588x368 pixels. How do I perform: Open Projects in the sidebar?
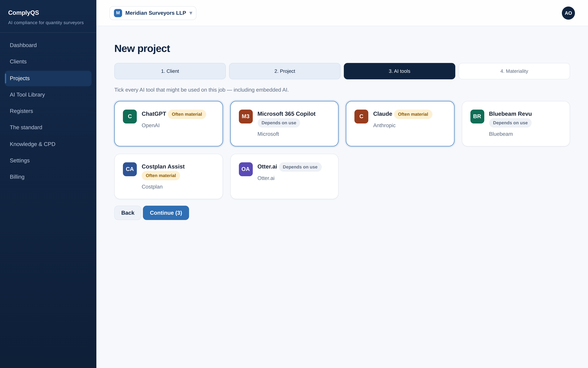pos(48,78)
